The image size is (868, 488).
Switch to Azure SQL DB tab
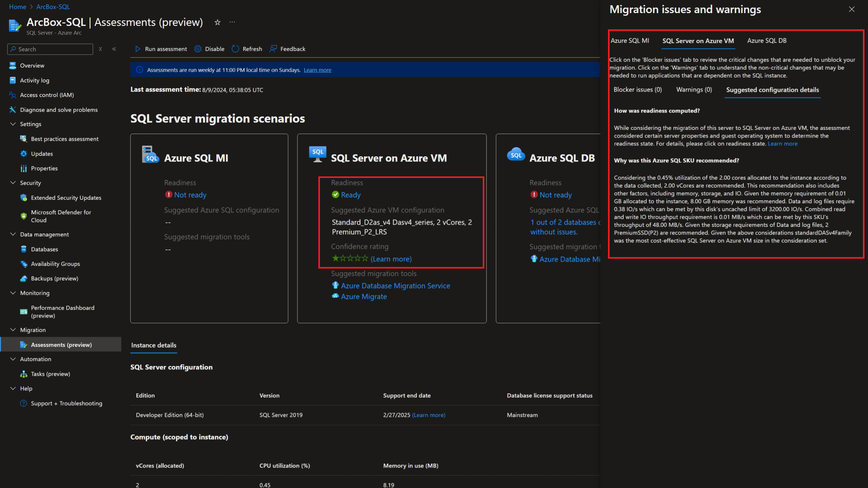point(767,41)
